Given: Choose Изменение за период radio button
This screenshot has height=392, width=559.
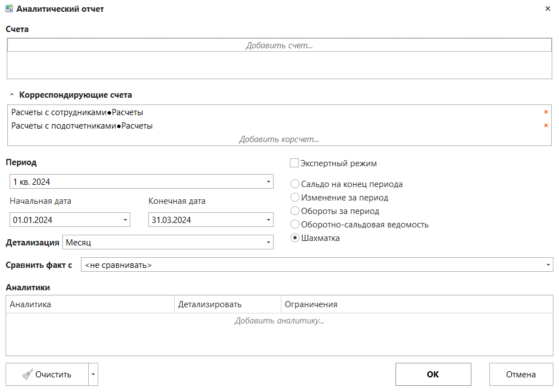Looking at the screenshot, I should (294, 198).
